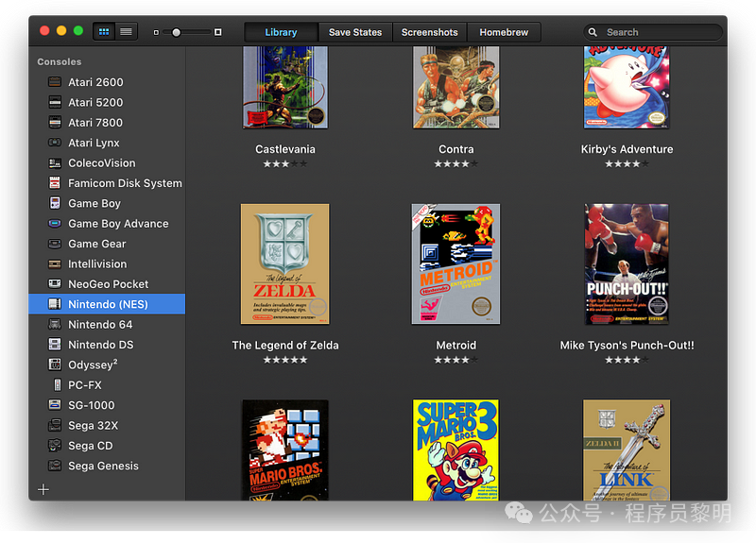
Task: Click the Atari 2600 console icon
Action: coord(55,82)
